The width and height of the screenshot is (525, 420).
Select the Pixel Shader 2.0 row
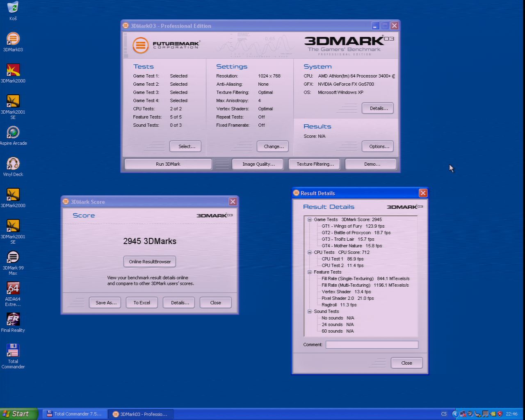pos(347,298)
